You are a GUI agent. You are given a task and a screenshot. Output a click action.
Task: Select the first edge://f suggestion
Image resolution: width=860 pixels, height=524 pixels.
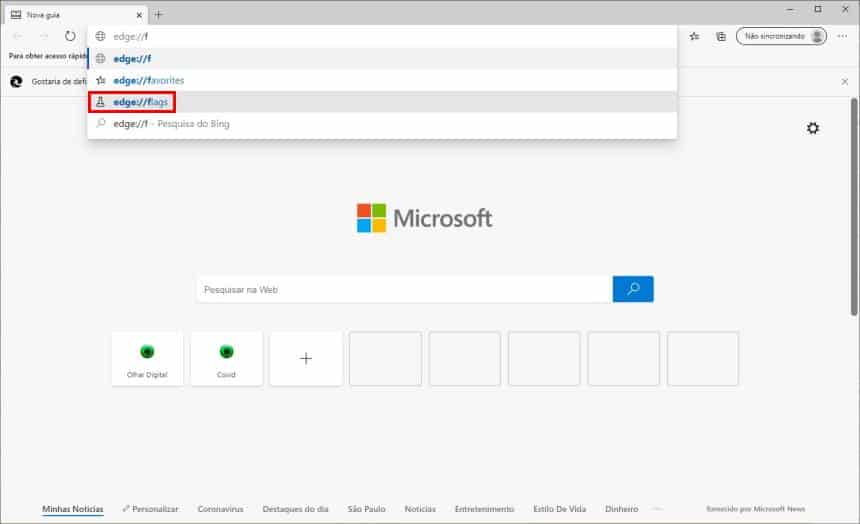pos(382,59)
